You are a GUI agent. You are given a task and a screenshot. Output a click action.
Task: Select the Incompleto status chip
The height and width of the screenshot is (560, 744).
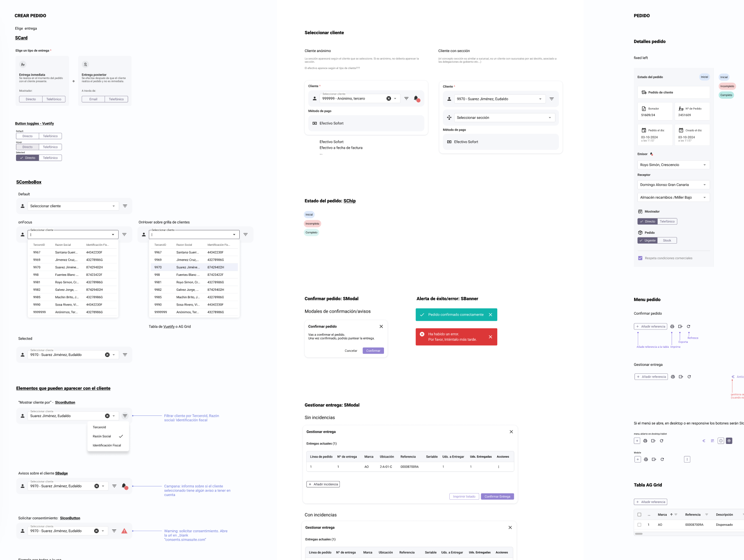click(x=312, y=223)
